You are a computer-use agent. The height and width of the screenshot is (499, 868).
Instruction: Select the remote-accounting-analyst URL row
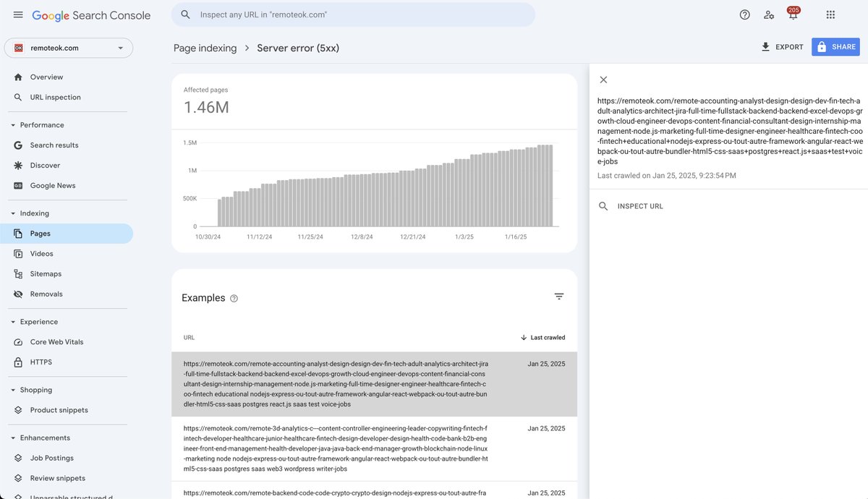click(374, 384)
